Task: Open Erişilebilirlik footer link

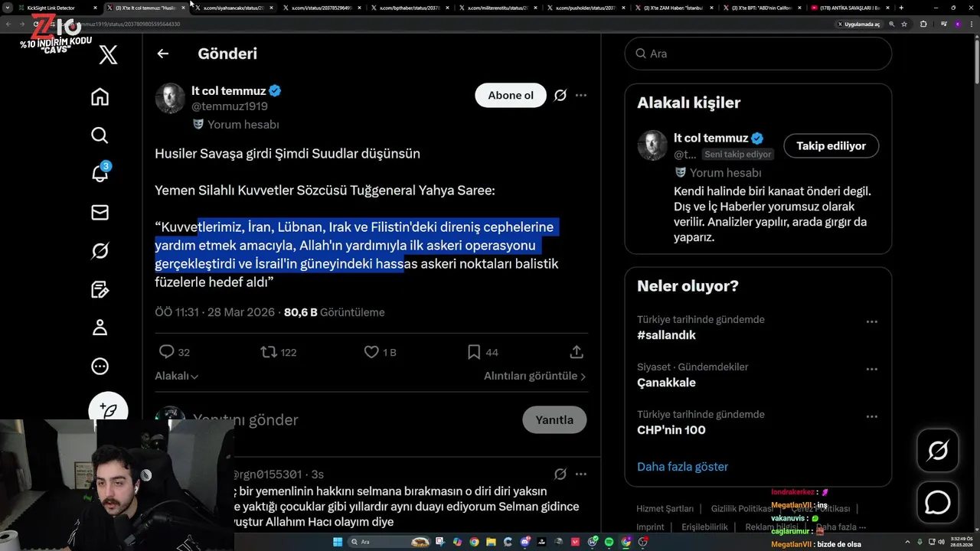Action: click(704, 527)
